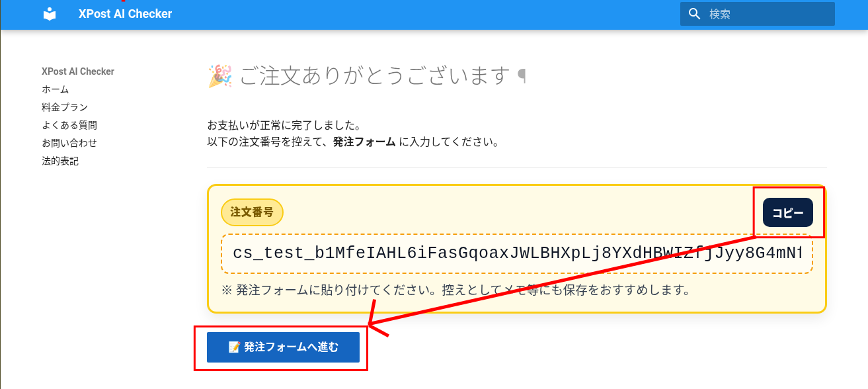
Task: Click the header title XPost AI Checker
Action: (x=125, y=14)
